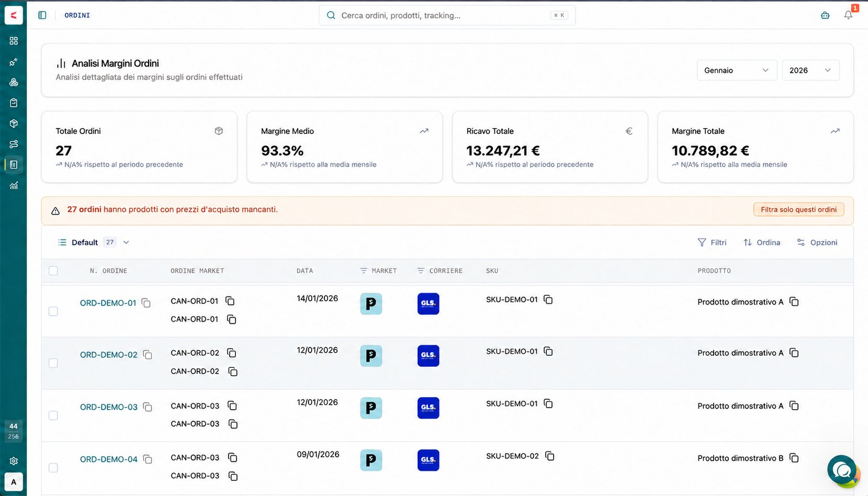Screen dimensions: 868x496
Task: Click the GLS courier logo in ORD-DEMO-02 row
Action: coord(428,356)
